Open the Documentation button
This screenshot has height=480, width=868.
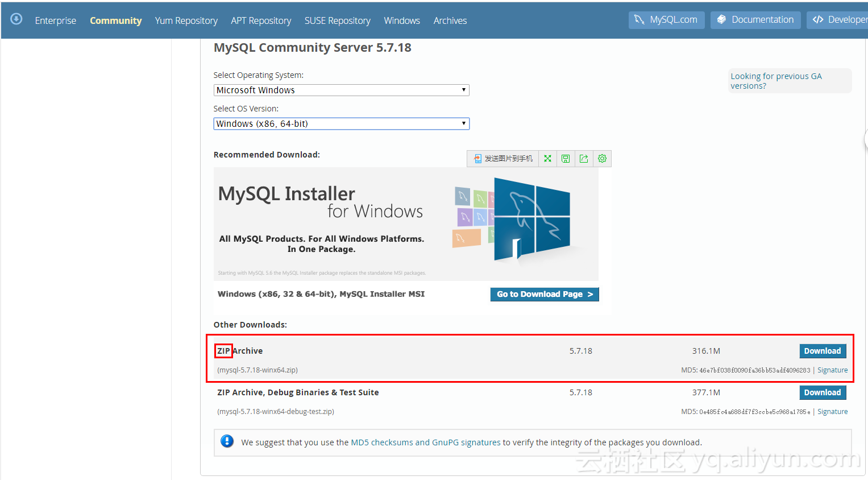pos(755,20)
